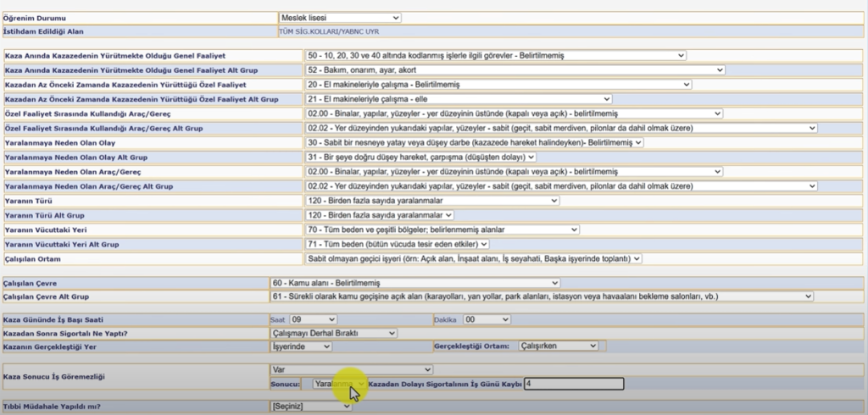868x415 pixels.
Task: Expand Yaranın Vücuttaki Yeri Alt Grup dropdown
Action: click(x=397, y=244)
